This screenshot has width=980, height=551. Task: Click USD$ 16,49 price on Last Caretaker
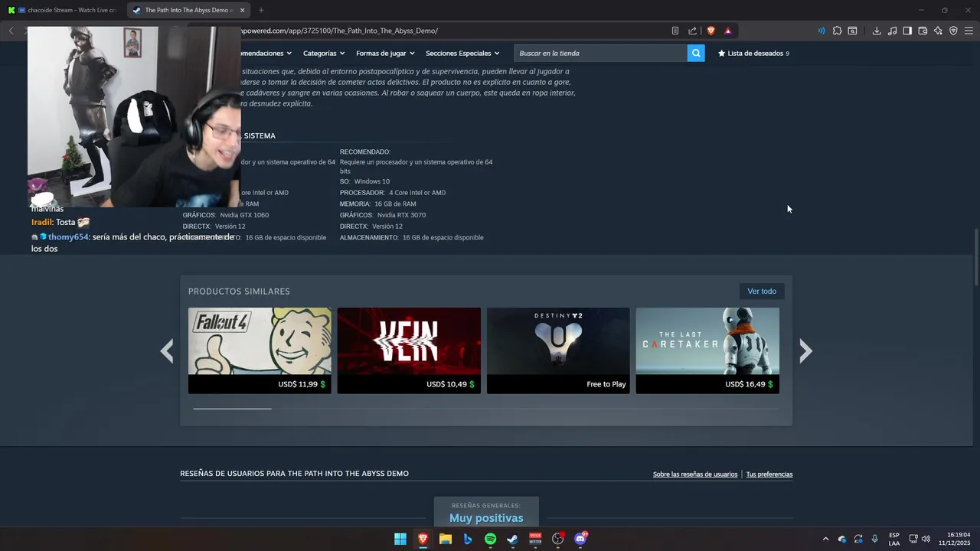pos(745,384)
